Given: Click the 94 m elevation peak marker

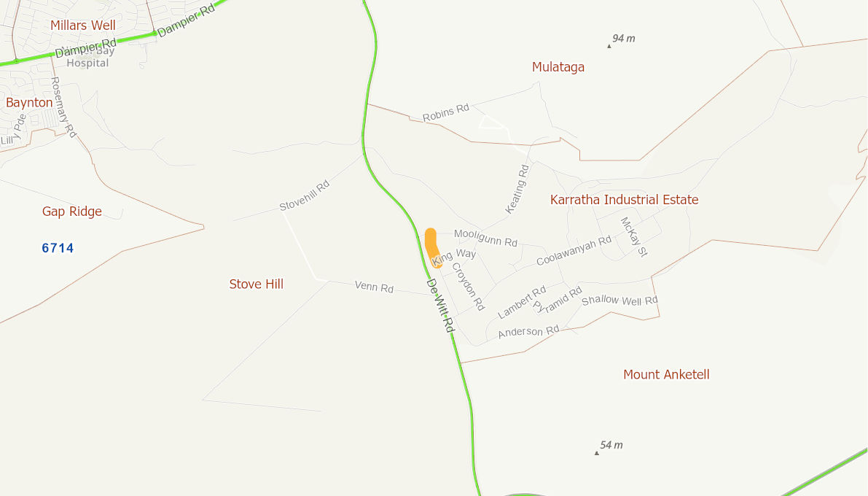Looking at the screenshot, I should 609,46.
